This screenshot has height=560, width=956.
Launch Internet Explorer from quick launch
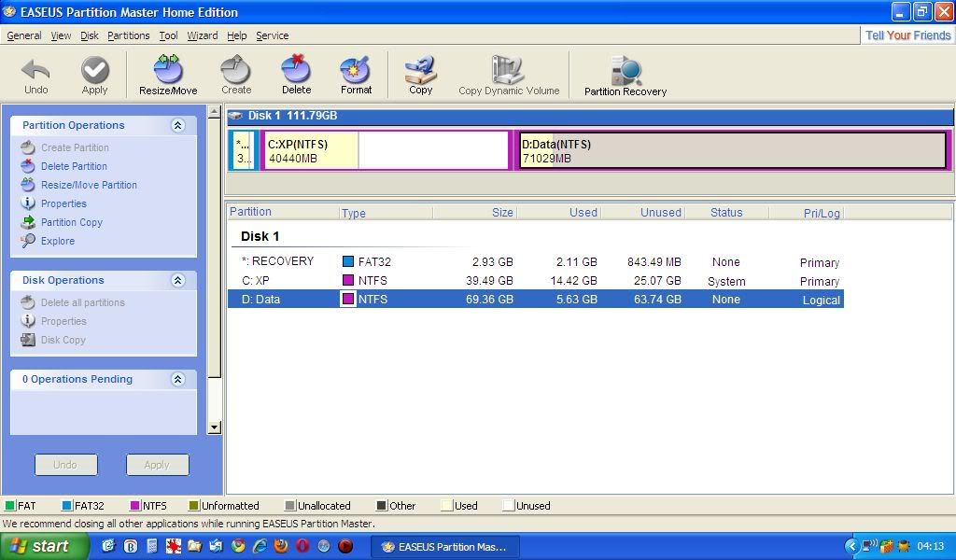click(x=260, y=546)
